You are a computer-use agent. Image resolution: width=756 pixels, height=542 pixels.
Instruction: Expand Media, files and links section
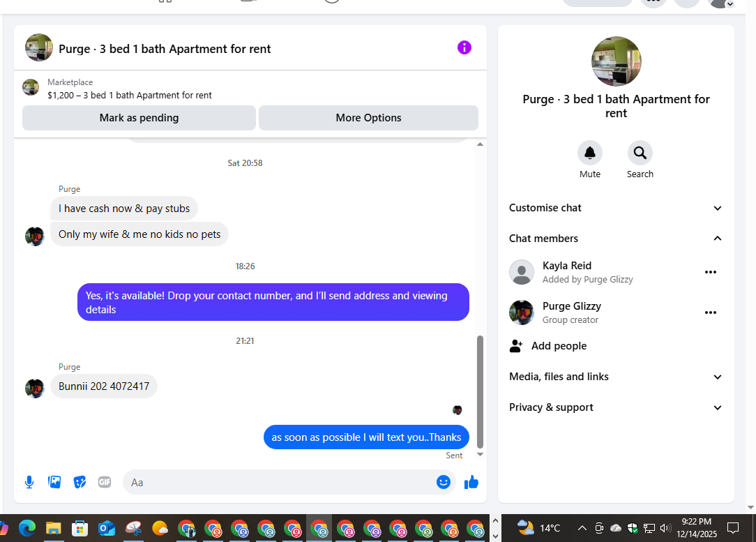[616, 377]
